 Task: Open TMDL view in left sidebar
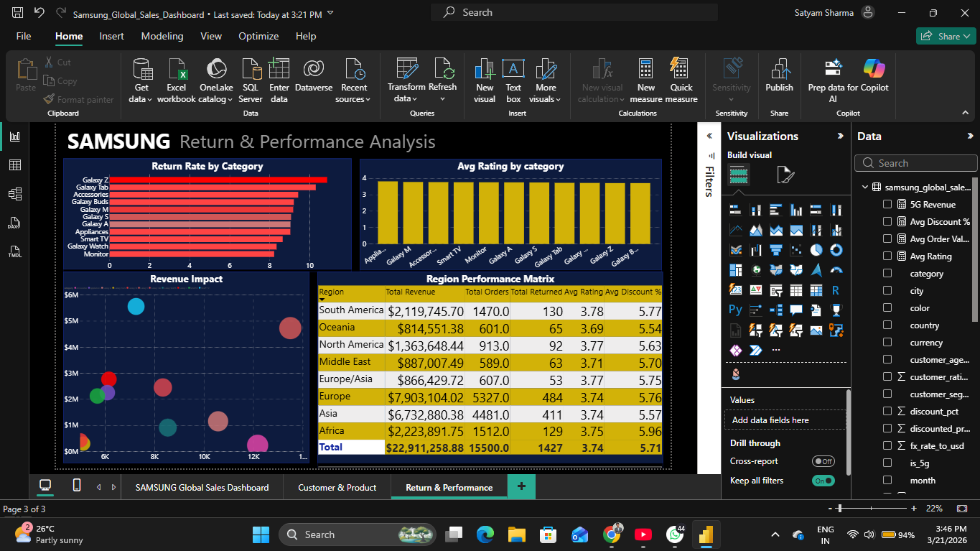(x=14, y=251)
